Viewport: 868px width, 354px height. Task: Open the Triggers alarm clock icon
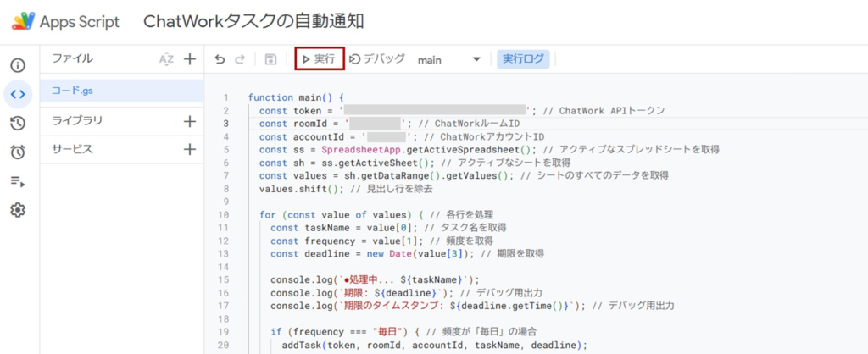[x=18, y=152]
